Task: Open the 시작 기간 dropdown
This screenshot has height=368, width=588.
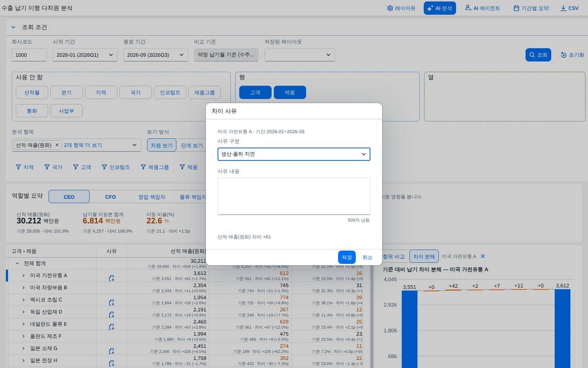Action: (x=85, y=55)
